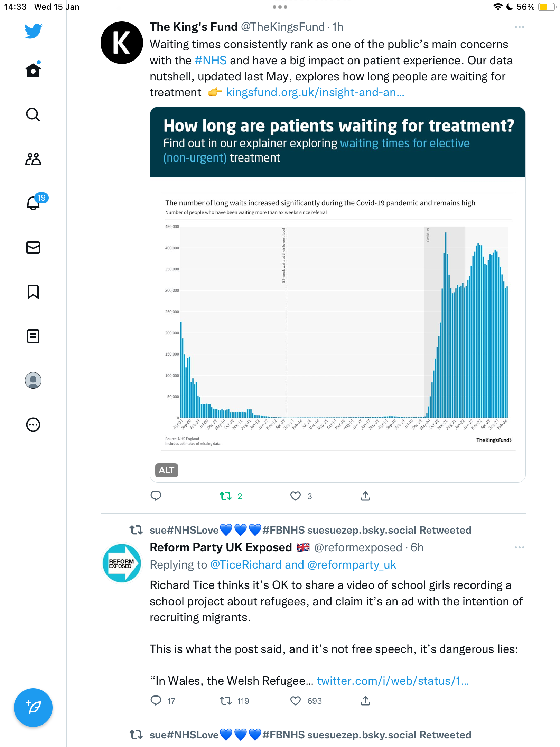Open the Messages envelope icon
The image size is (560, 747).
point(33,248)
